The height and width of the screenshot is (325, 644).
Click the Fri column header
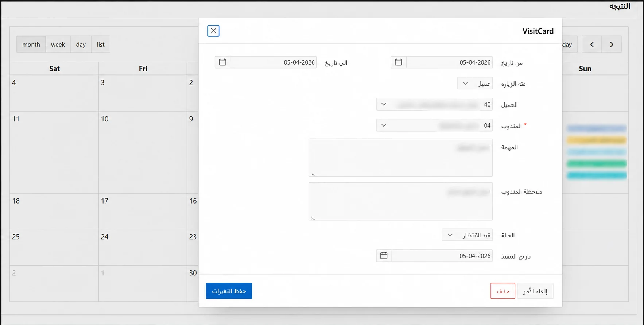pyautogui.click(x=143, y=69)
